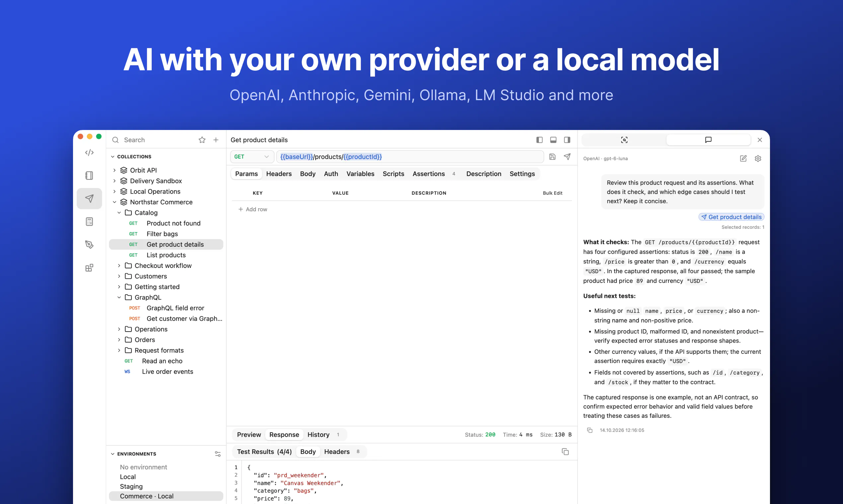Click Bulk Edit in params table
This screenshot has width=843, height=504.
coord(552,193)
